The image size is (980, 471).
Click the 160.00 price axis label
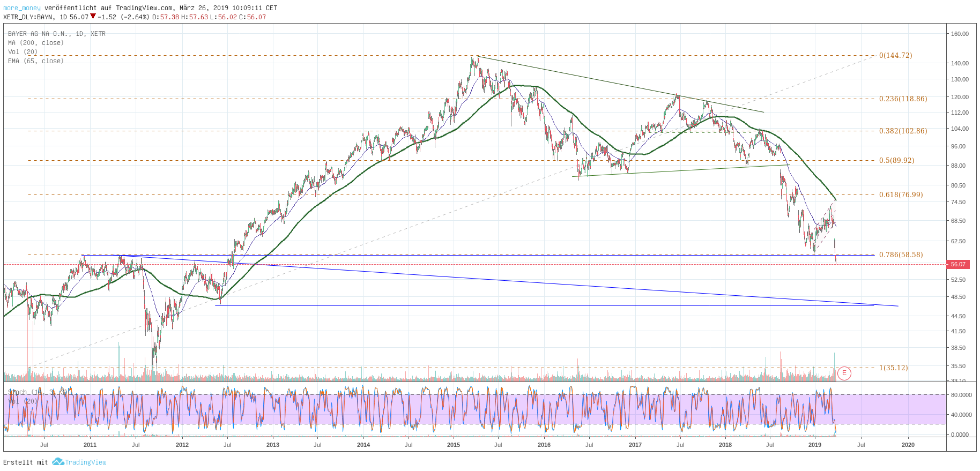point(960,34)
